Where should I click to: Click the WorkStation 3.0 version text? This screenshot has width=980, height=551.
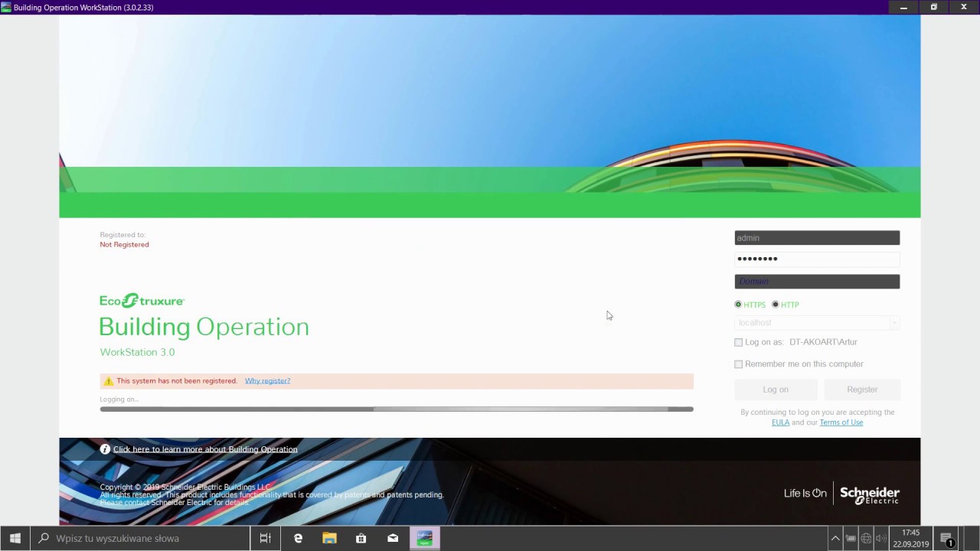[137, 352]
